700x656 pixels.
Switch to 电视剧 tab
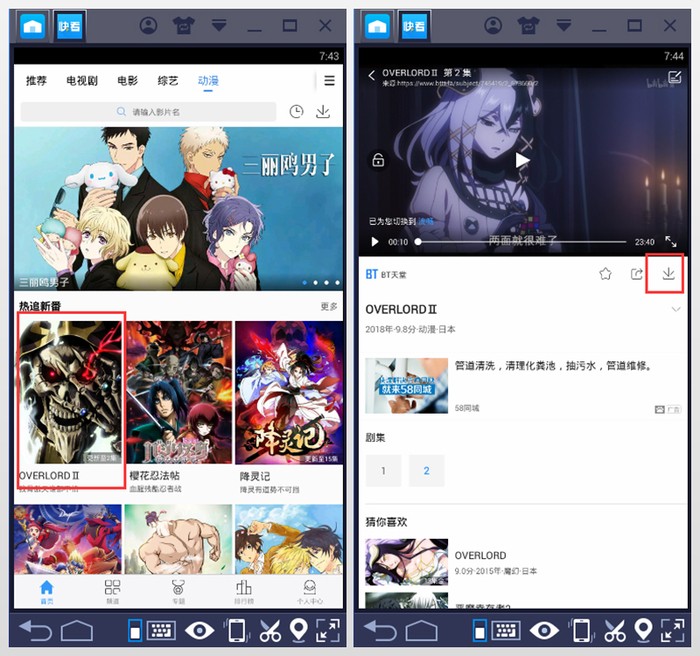pos(82,81)
